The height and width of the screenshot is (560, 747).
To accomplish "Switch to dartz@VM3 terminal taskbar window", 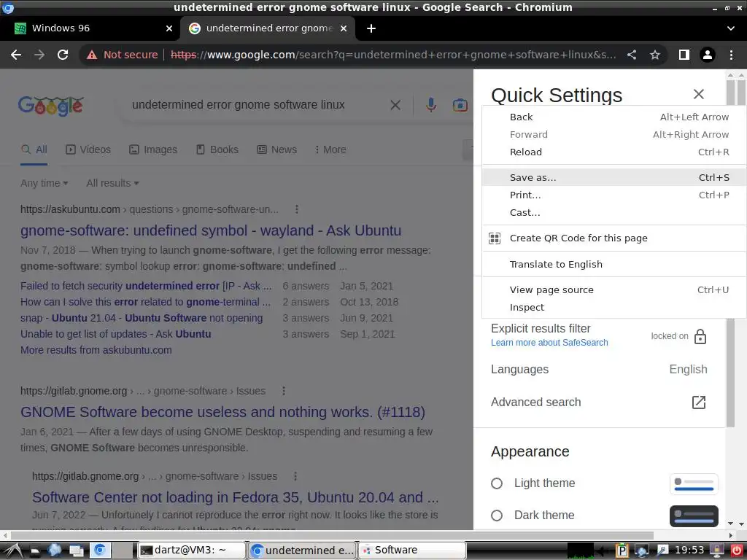I will click(192, 551).
